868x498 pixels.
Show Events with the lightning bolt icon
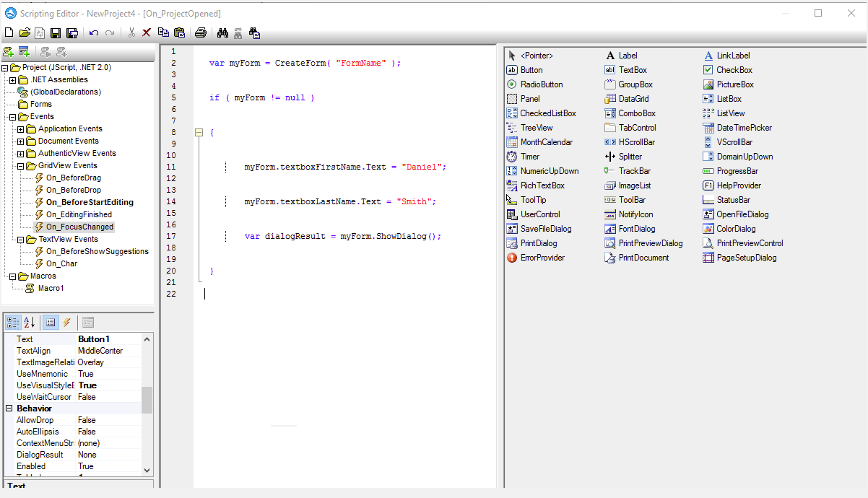(66, 322)
